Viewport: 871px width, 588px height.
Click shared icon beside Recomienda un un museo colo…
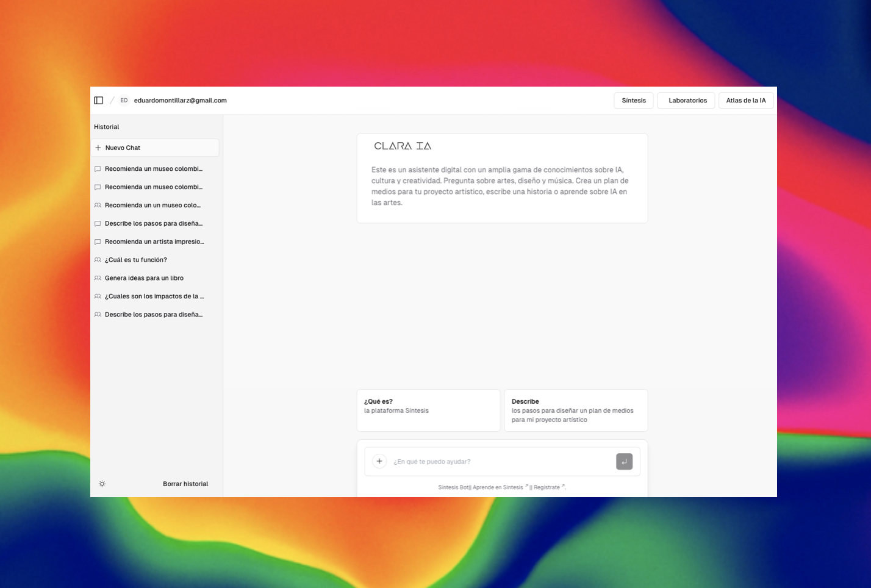point(98,206)
